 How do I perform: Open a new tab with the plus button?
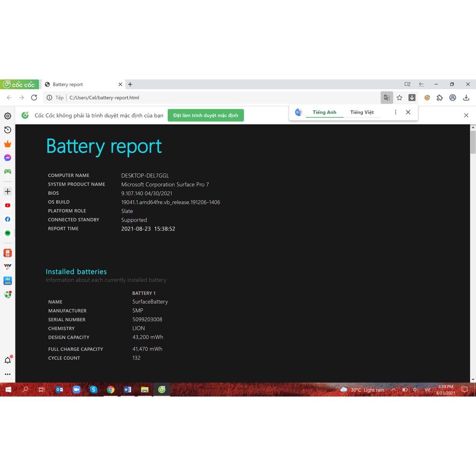point(130,85)
